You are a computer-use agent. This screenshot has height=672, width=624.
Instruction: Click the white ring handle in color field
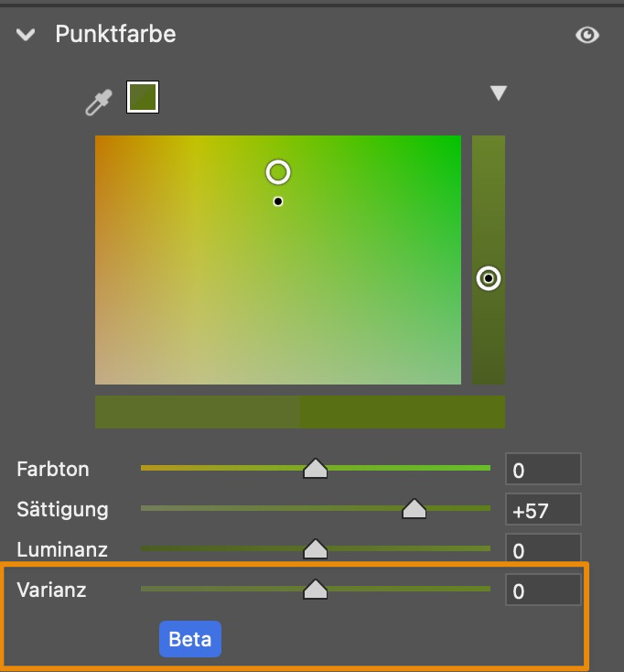tap(278, 172)
